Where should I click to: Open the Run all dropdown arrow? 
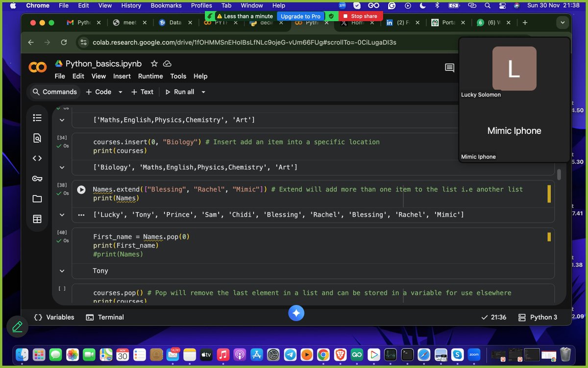pyautogui.click(x=203, y=92)
